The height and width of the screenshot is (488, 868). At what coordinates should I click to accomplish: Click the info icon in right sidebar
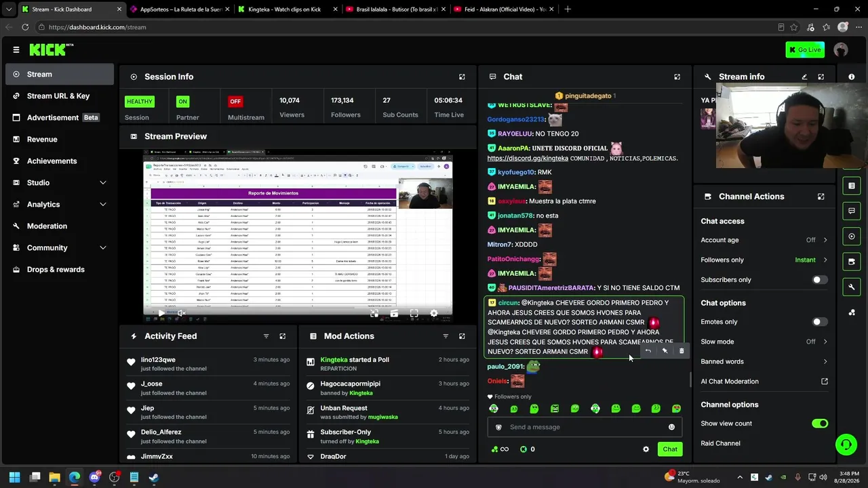(x=852, y=77)
